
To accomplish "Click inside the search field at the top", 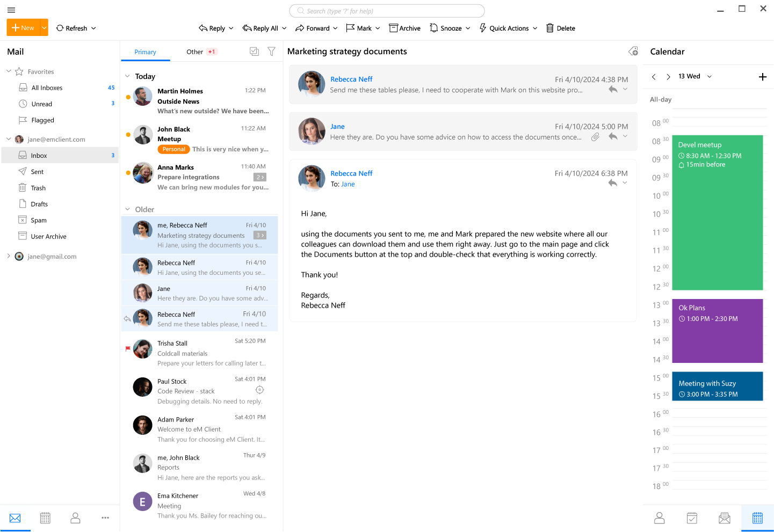I will pos(386,11).
